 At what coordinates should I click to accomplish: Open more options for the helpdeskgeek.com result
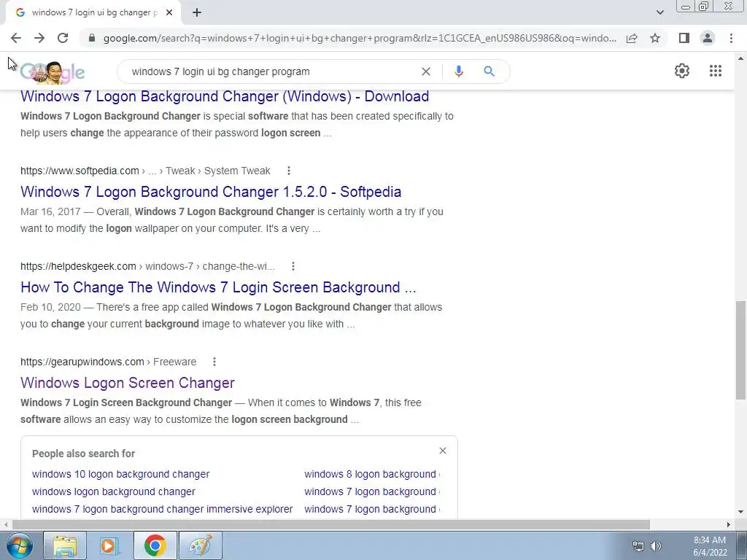pyautogui.click(x=293, y=266)
